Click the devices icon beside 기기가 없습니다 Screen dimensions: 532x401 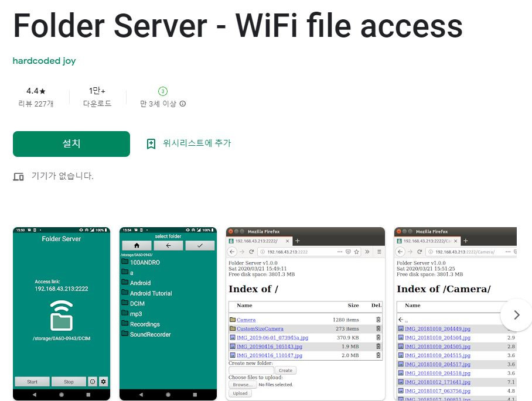tap(18, 176)
